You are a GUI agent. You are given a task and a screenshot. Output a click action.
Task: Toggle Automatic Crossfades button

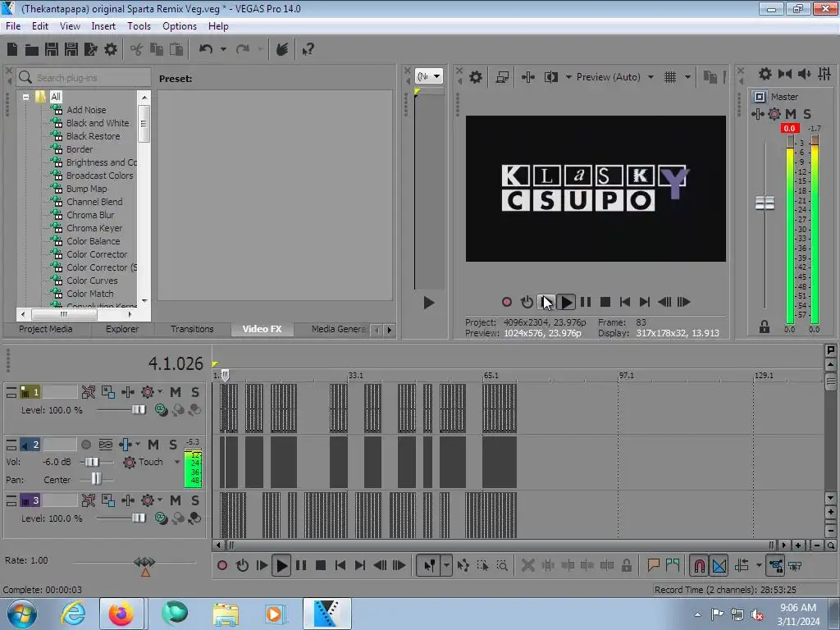(x=719, y=565)
